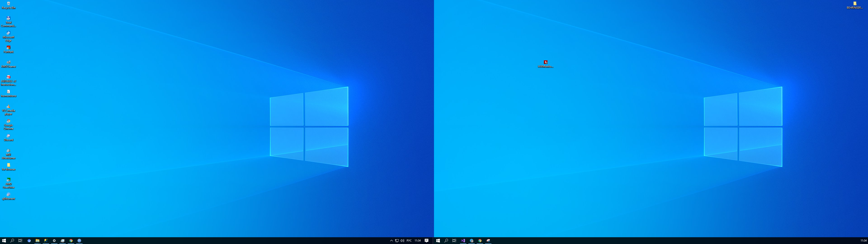Click the network status tray icon

pos(397,241)
